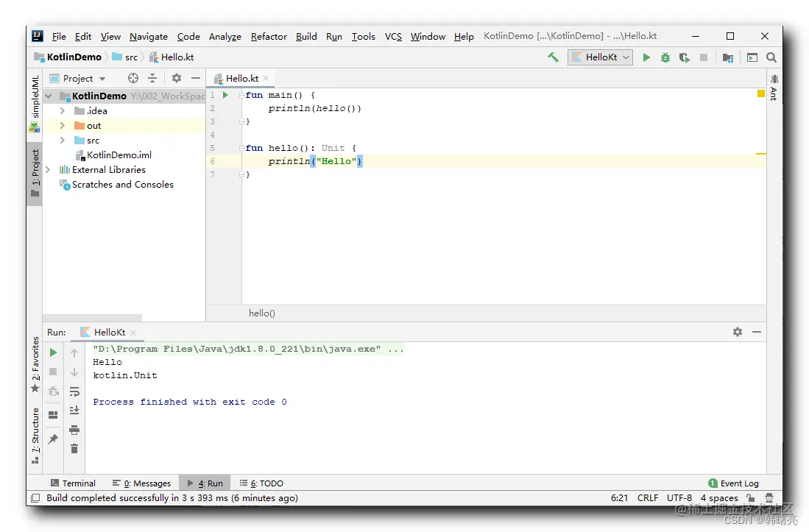Screen dimensions: 809x532
Task: Open the Refactor menu
Action: click(269, 37)
